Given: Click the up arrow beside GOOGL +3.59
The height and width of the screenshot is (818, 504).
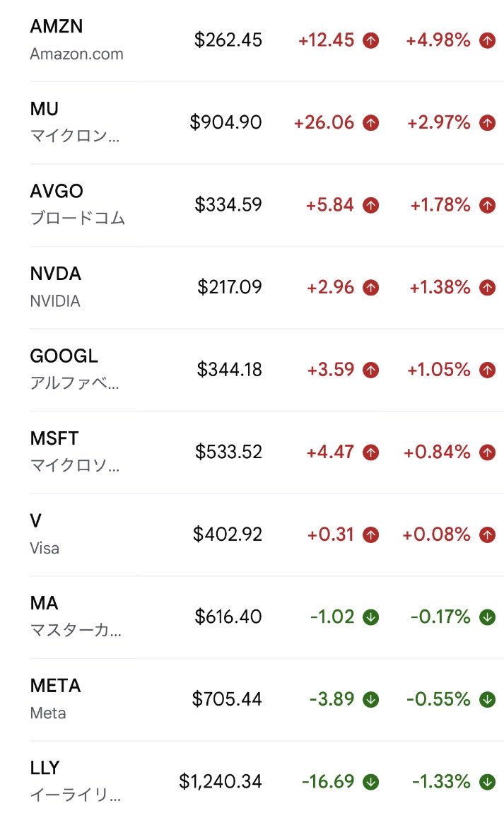Looking at the screenshot, I should 371,370.
